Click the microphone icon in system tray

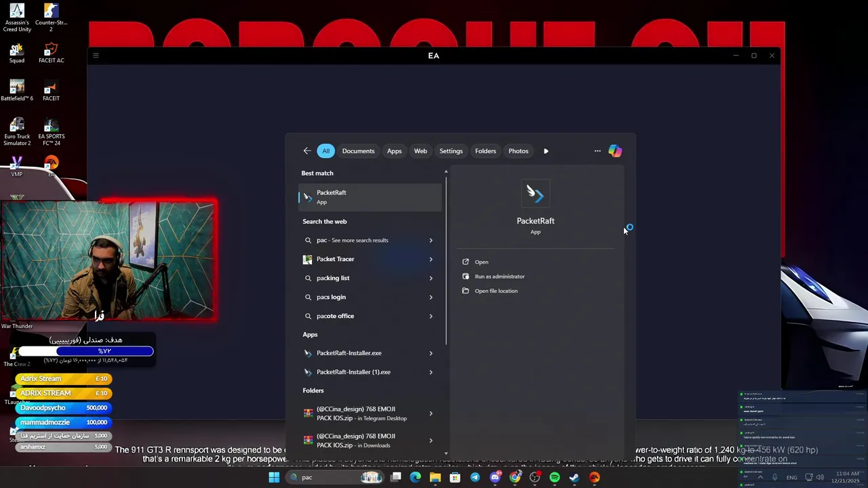click(x=775, y=477)
